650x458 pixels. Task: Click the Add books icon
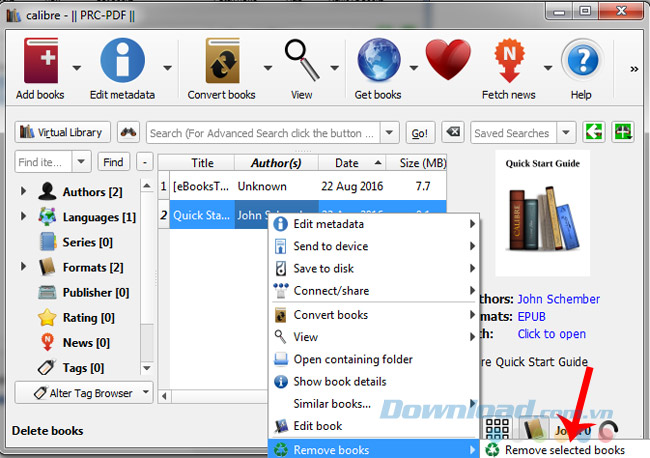coord(40,61)
